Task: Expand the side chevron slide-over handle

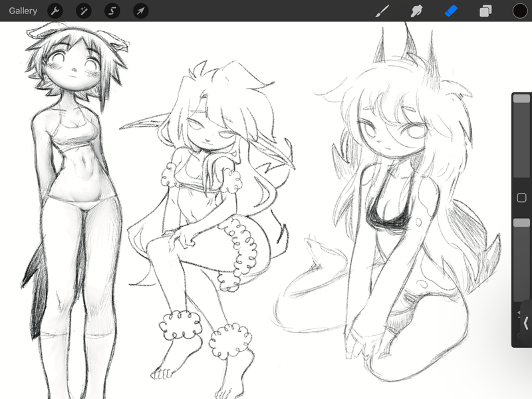Action: pyautogui.click(x=526, y=323)
